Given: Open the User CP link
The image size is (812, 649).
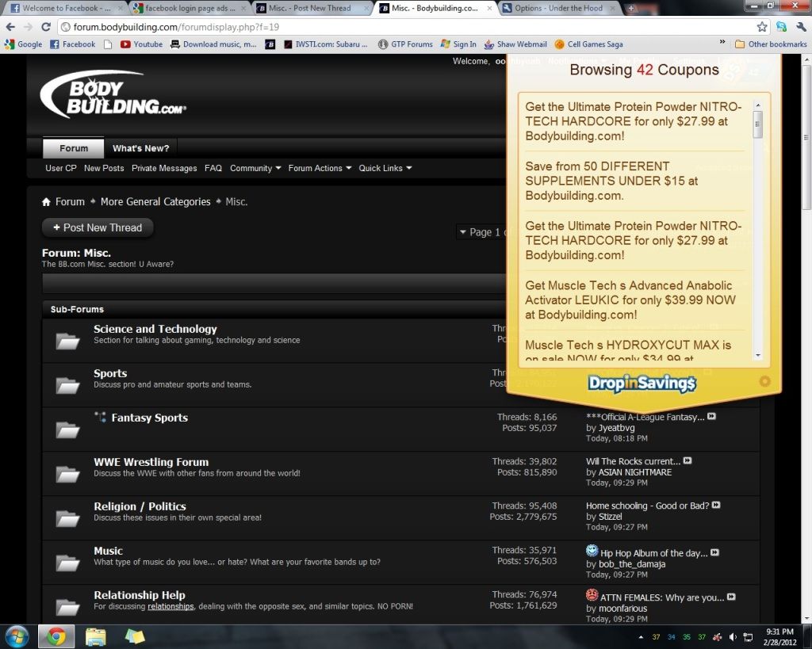Looking at the screenshot, I should [x=60, y=168].
